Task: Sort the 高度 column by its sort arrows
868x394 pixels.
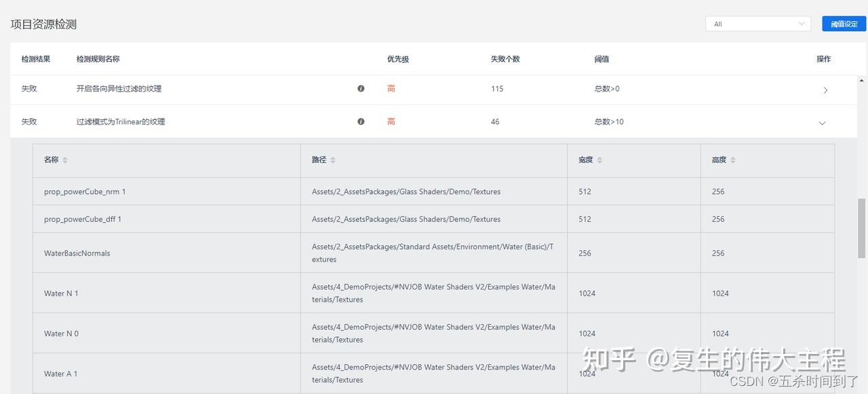Action: [732, 160]
